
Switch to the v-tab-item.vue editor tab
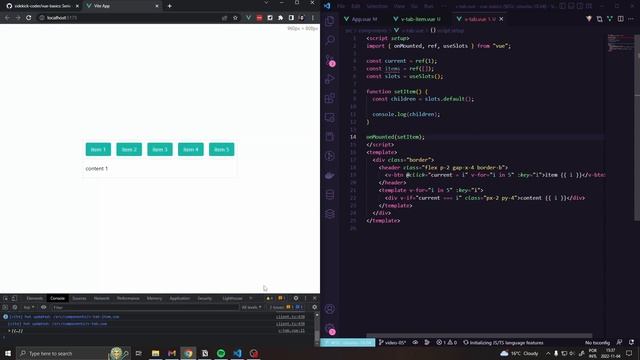point(417,19)
